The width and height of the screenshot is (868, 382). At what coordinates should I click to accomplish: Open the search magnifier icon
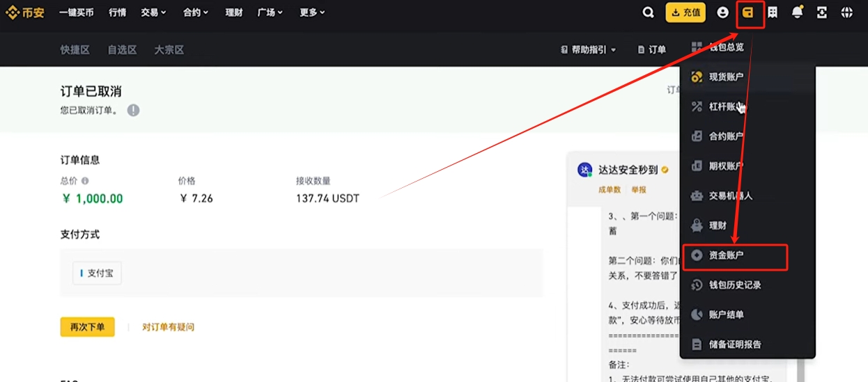(648, 13)
